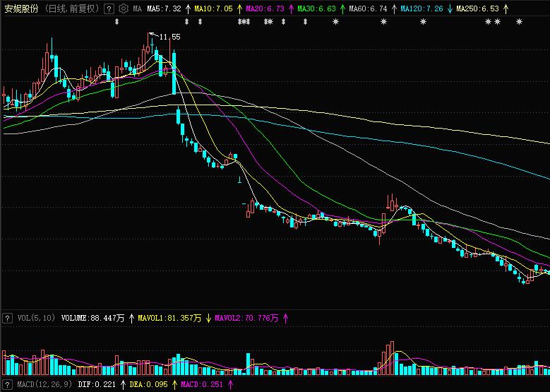Click the MA indicator name label
The height and width of the screenshot is (392, 550).
click(138, 8)
